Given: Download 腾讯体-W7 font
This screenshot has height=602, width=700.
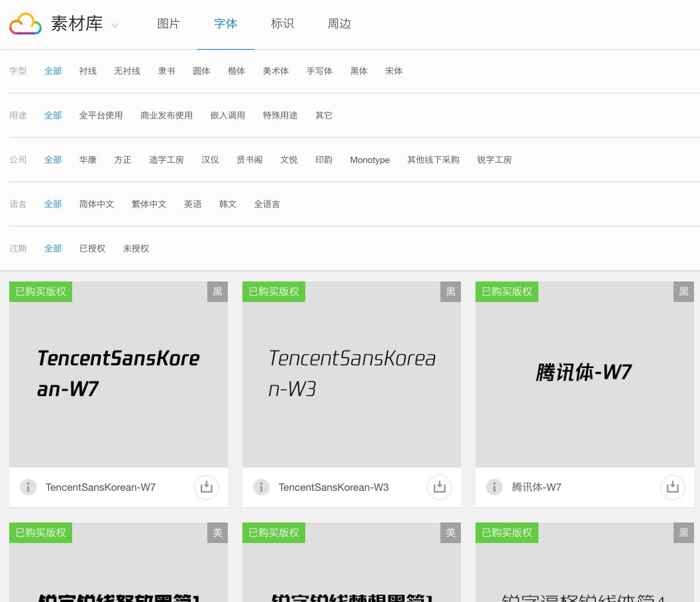Looking at the screenshot, I should [672, 487].
